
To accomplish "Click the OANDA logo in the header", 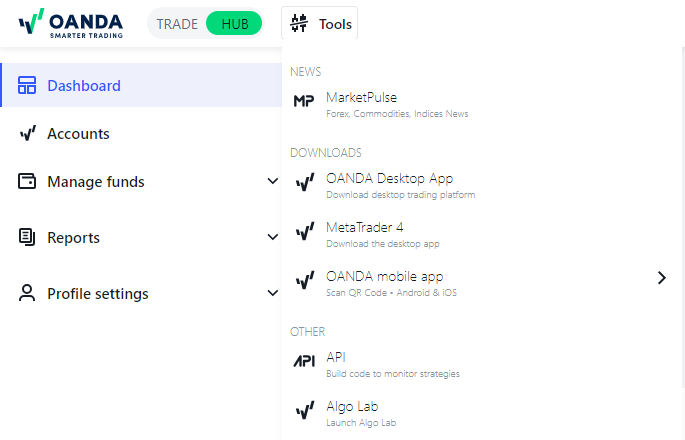I will (71, 23).
